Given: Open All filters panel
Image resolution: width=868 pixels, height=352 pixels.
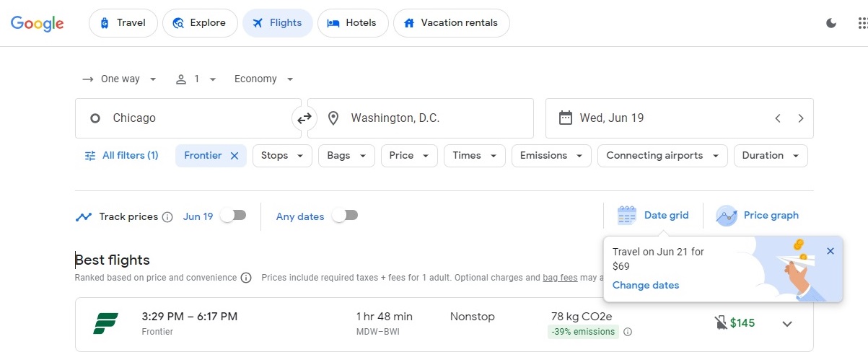Looking at the screenshot, I should click(122, 155).
